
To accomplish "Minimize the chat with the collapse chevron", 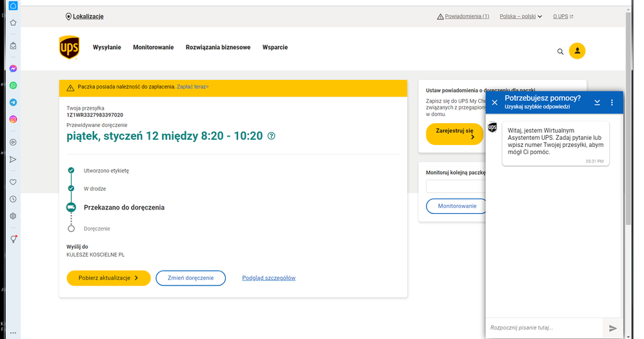I will coord(598,102).
